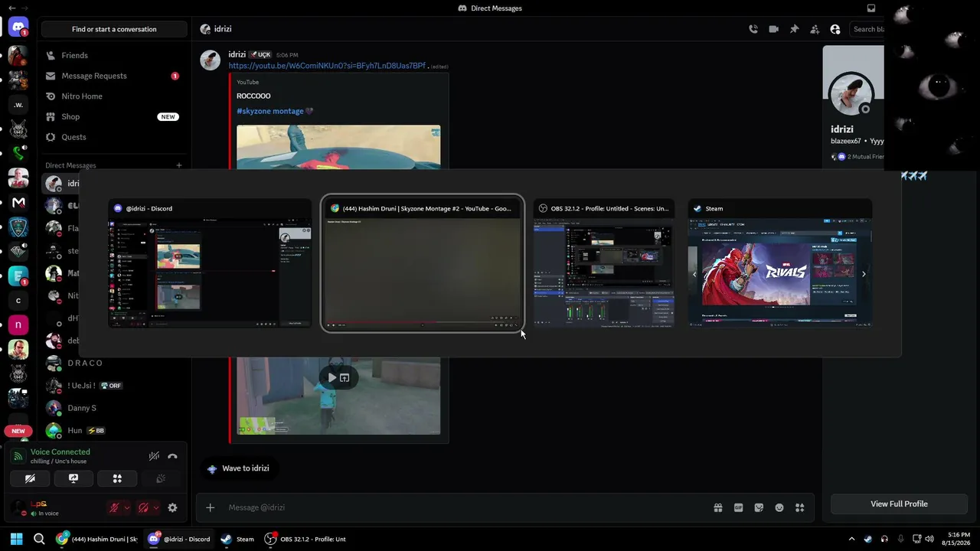Show hidden system tray icons
Image resolution: width=980 pixels, height=551 pixels.
point(851,539)
